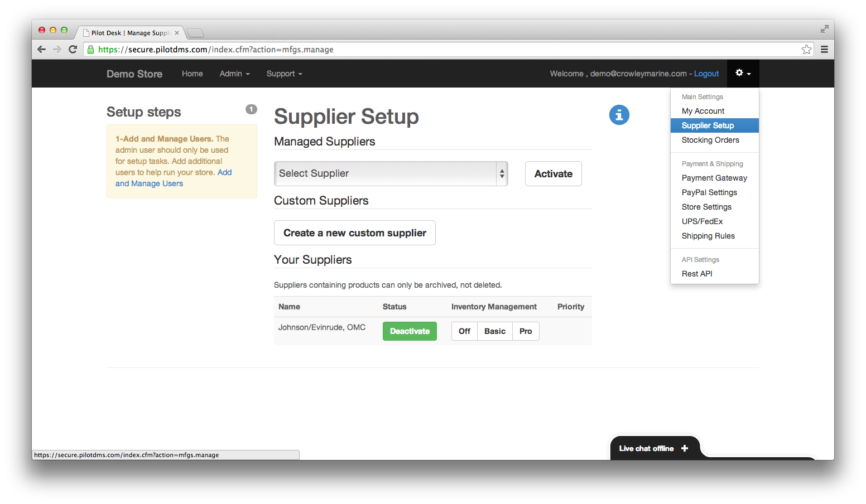Click the browser back navigation arrow
Viewport: 866px width, 504px height.
(x=41, y=49)
